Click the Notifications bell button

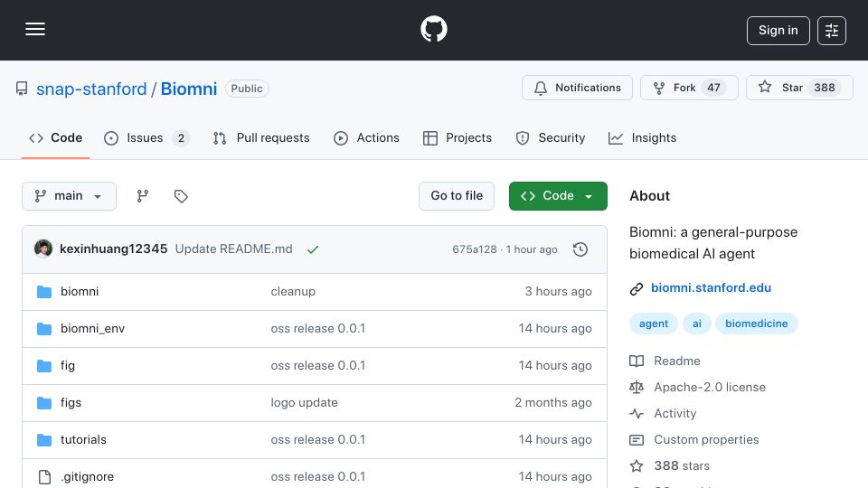[577, 88]
